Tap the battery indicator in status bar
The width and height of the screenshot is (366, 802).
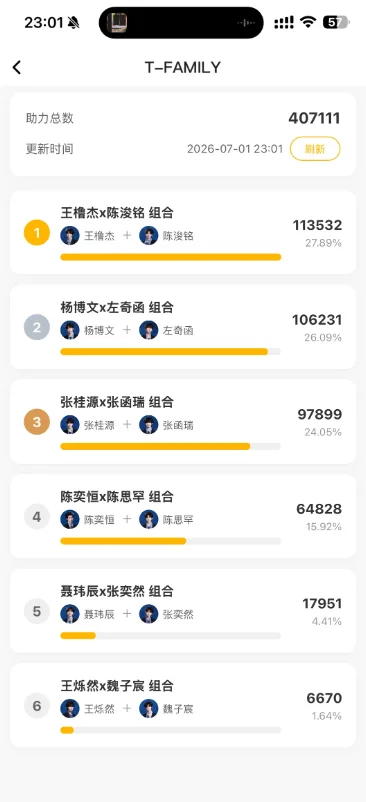336,22
